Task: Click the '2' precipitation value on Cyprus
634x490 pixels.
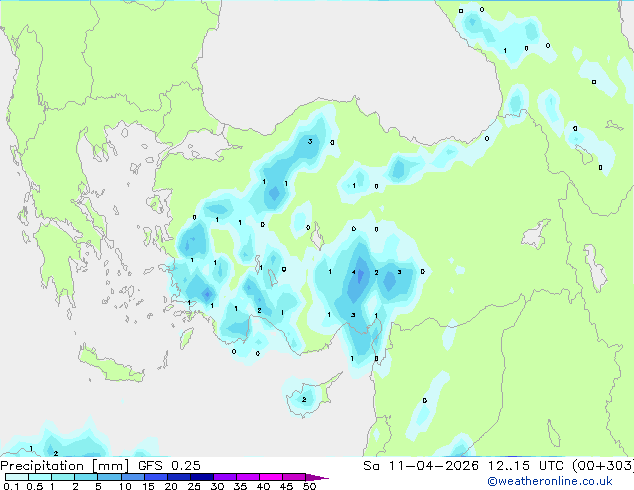Action: 304,400
